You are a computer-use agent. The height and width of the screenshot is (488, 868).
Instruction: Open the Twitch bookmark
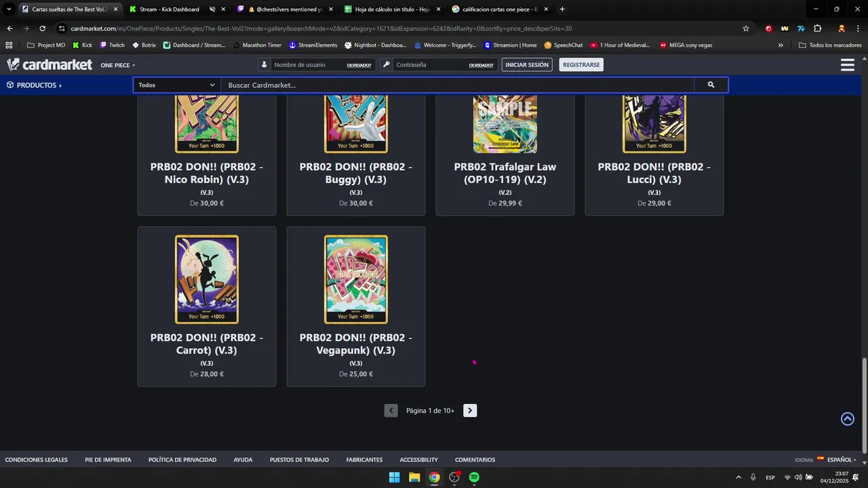pos(112,45)
